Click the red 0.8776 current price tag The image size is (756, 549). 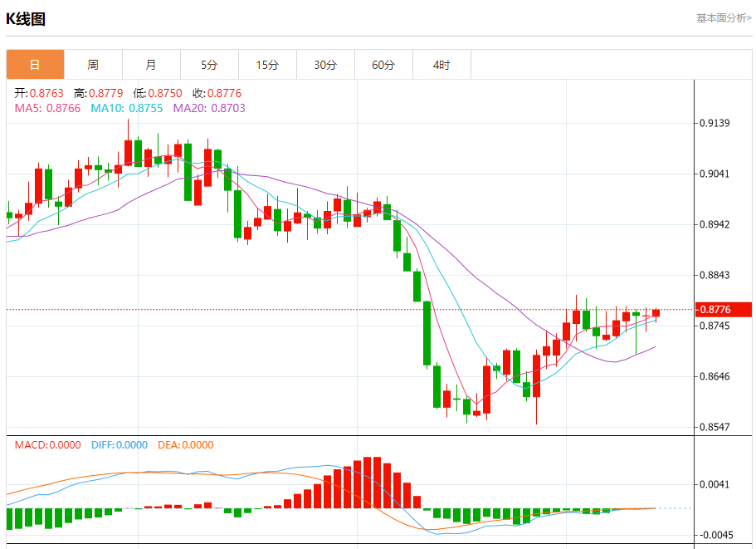pos(724,309)
